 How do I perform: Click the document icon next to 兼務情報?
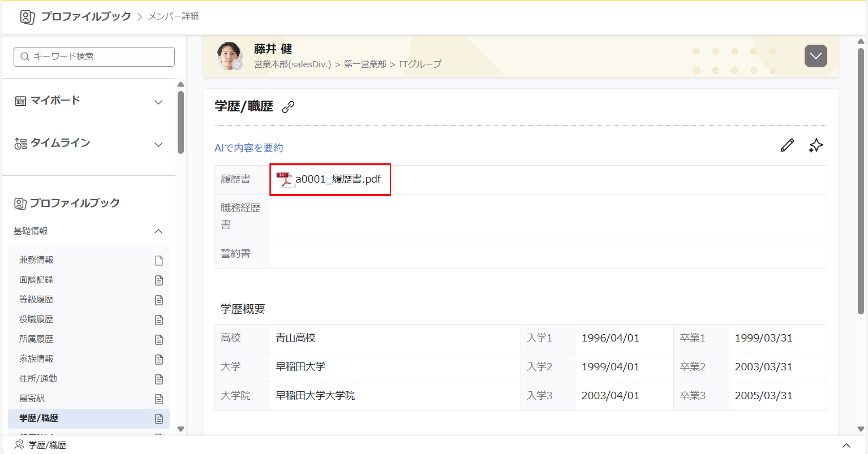click(x=159, y=260)
